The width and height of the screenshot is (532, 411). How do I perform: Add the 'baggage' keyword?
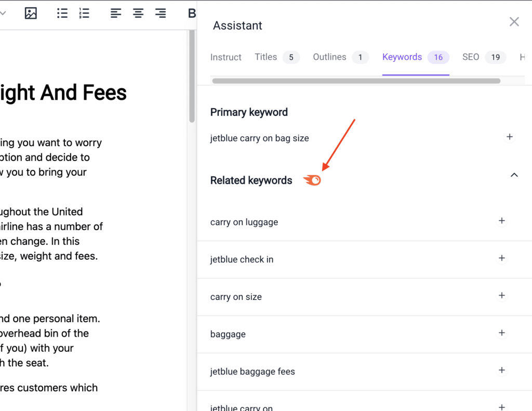click(502, 333)
